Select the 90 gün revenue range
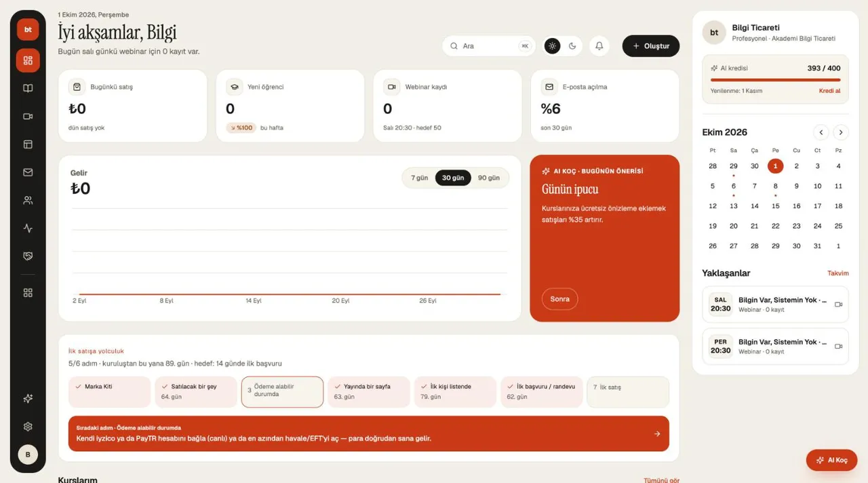This screenshot has width=868, height=483. [489, 178]
